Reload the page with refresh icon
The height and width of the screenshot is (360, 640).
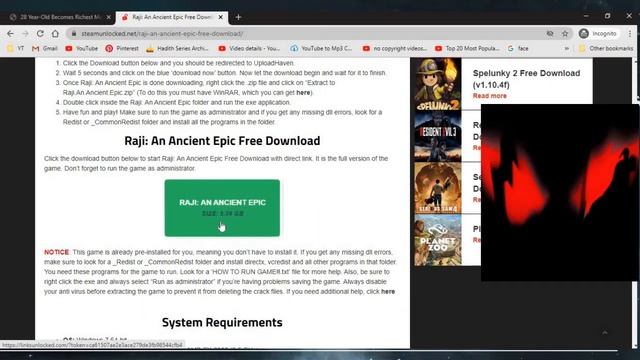pos(40,33)
